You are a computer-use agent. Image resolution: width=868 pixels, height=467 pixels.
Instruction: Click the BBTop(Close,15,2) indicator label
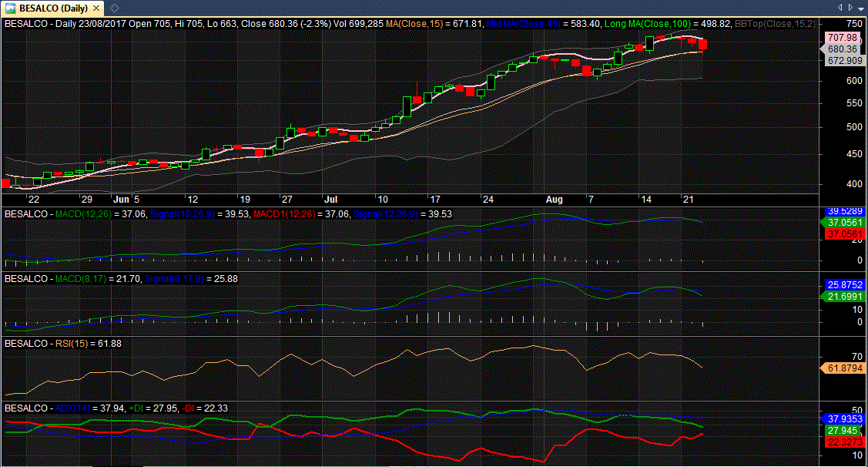coord(775,24)
